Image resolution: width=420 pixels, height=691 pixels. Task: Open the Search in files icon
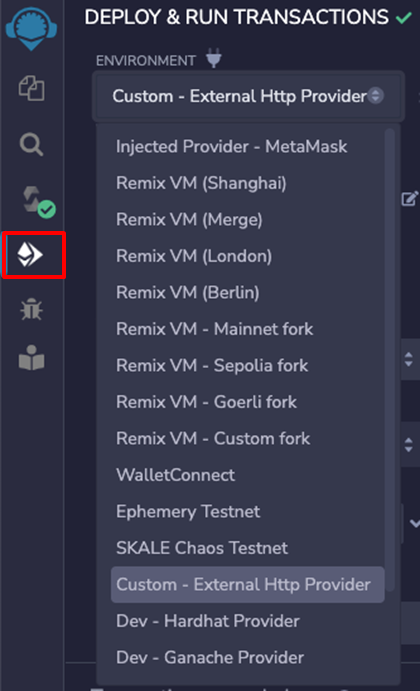click(x=31, y=145)
